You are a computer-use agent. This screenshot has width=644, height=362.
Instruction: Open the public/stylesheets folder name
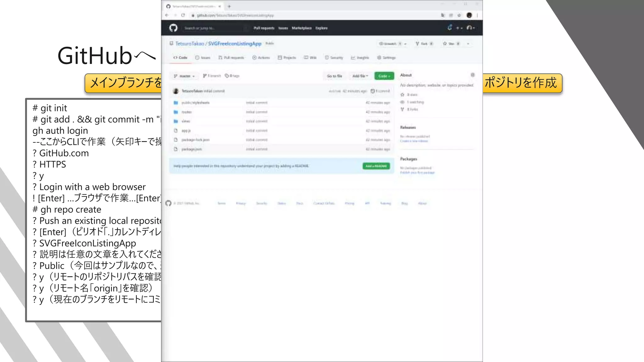click(195, 103)
